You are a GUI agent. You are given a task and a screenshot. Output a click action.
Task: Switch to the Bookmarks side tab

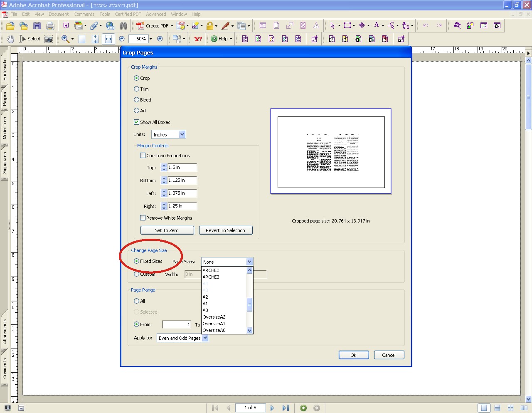pos(5,69)
